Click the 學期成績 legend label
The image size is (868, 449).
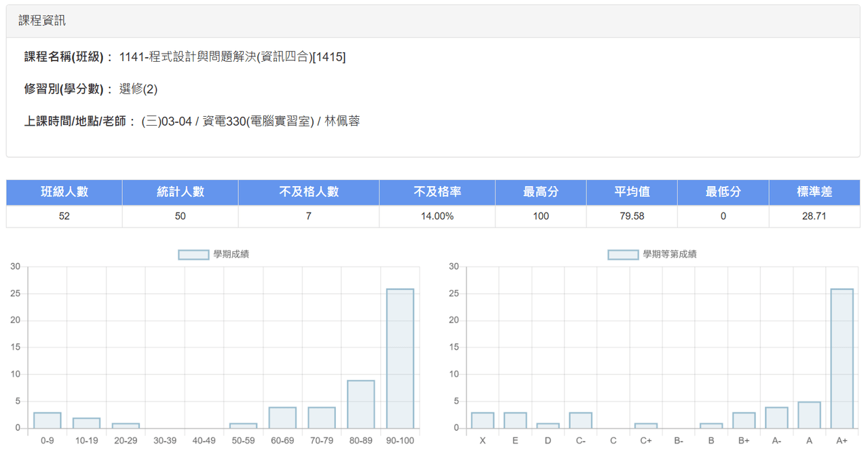[x=231, y=255]
